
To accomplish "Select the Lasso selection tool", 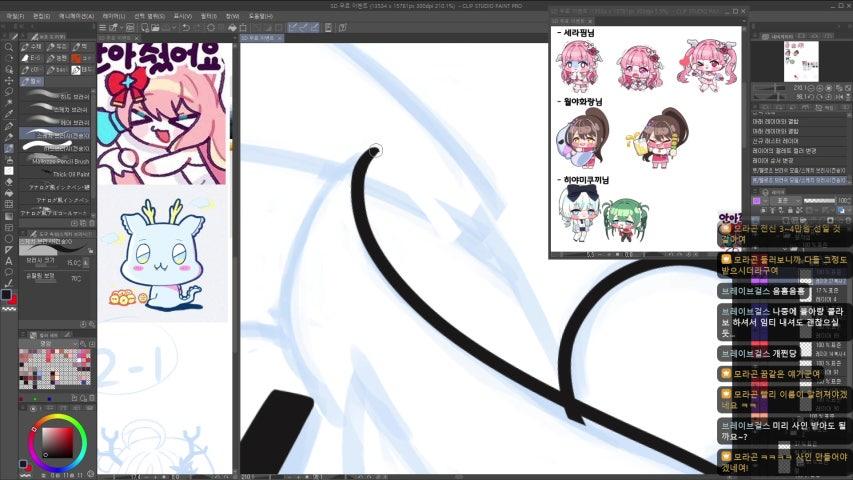I will coord(9,91).
